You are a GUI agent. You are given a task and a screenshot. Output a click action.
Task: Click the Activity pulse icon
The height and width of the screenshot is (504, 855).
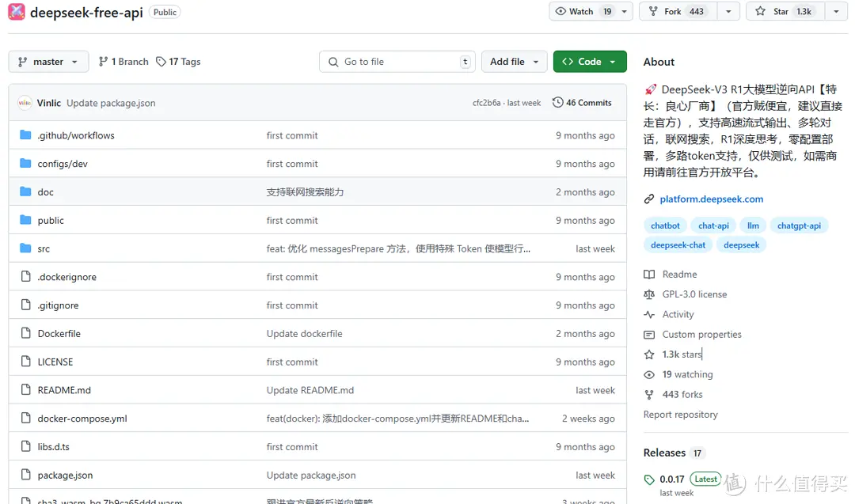click(649, 314)
